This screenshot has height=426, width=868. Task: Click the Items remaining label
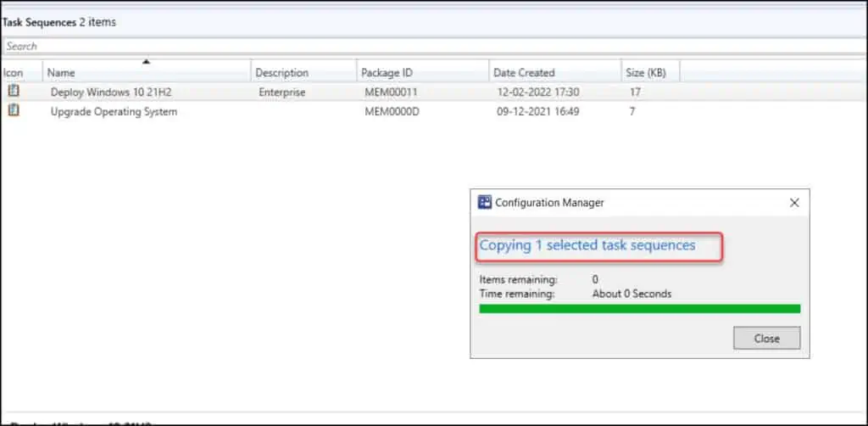[518, 280]
